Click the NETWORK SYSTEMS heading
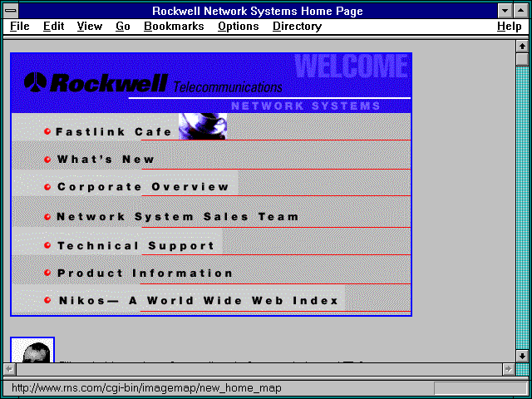 coord(305,106)
